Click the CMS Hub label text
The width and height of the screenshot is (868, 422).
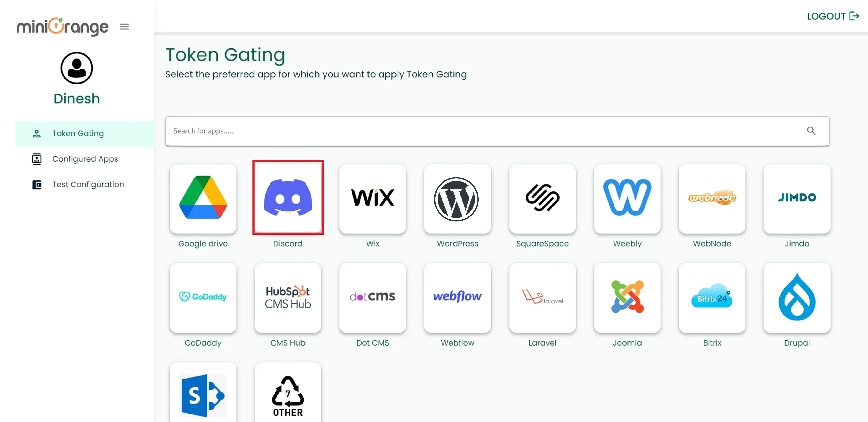point(288,343)
